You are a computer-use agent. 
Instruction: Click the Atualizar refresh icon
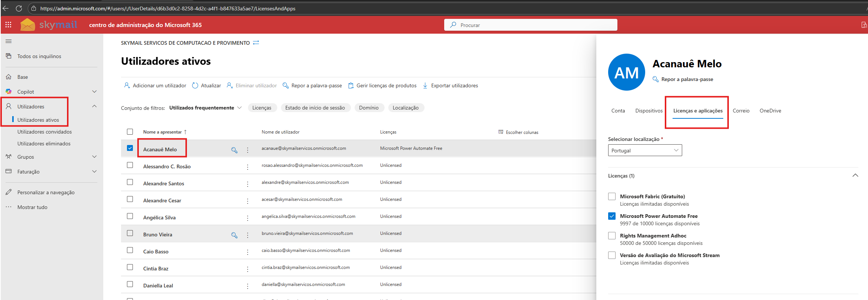[x=195, y=85]
